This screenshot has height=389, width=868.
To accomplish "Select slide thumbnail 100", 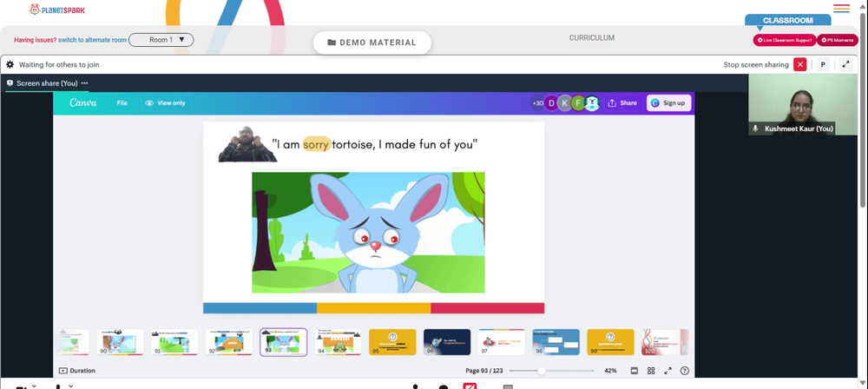I will click(x=665, y=342).
